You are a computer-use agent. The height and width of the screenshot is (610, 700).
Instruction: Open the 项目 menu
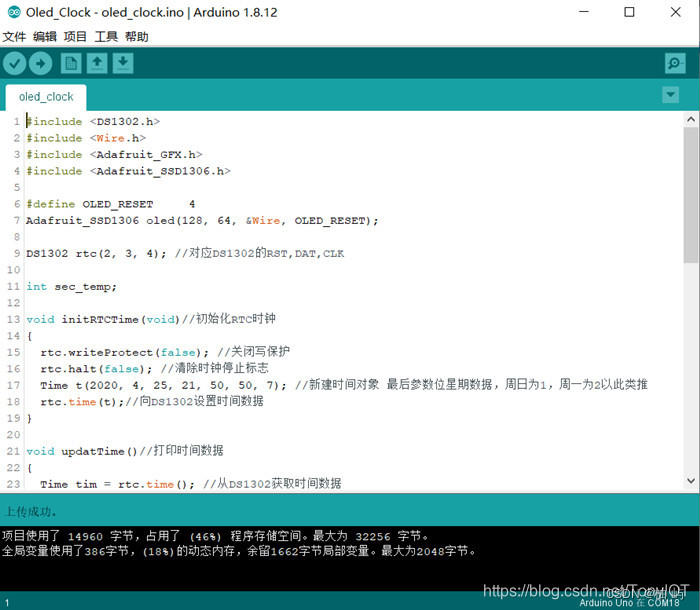point(75,37)
